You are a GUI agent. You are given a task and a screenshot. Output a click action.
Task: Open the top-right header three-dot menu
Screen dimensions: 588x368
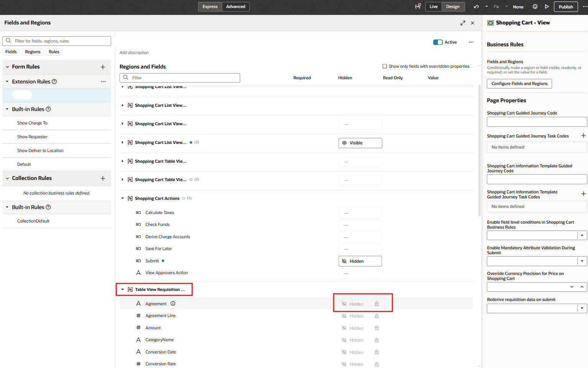point(585,7)
